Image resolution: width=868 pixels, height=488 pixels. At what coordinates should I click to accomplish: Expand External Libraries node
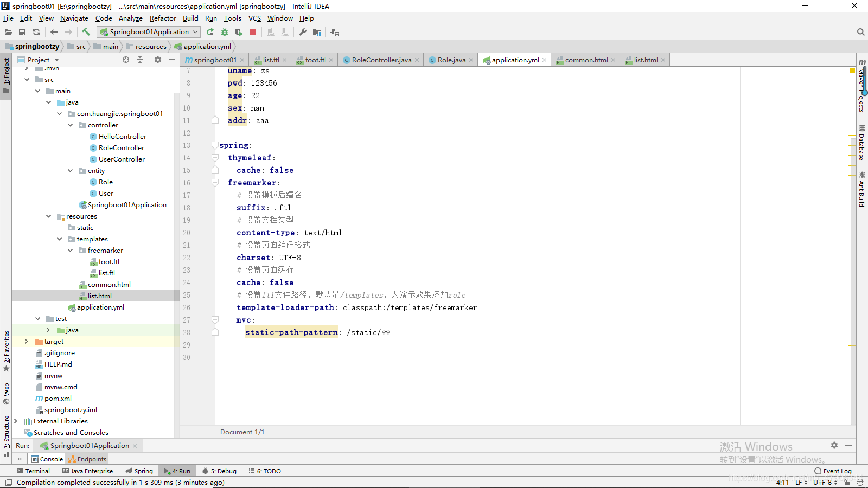tap(16, 421)
